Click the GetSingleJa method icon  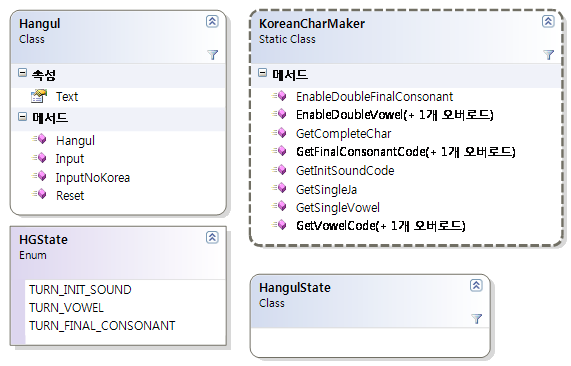(279, 188)
